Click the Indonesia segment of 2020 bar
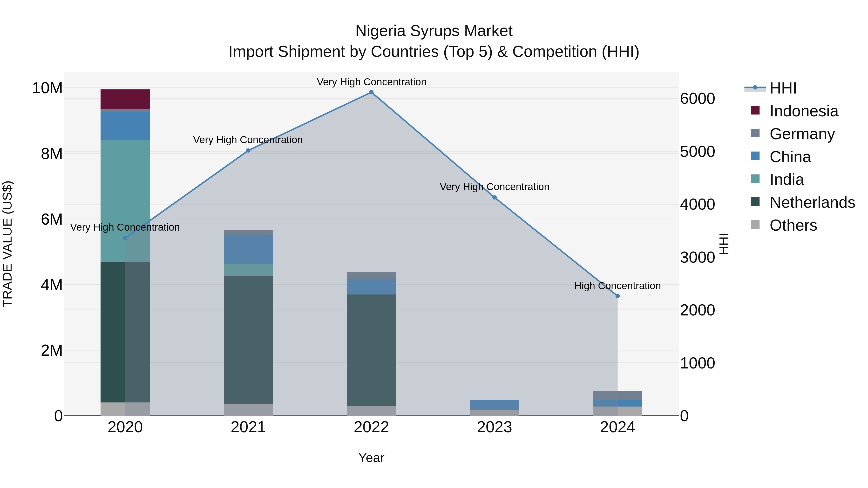 coord(125,99)
